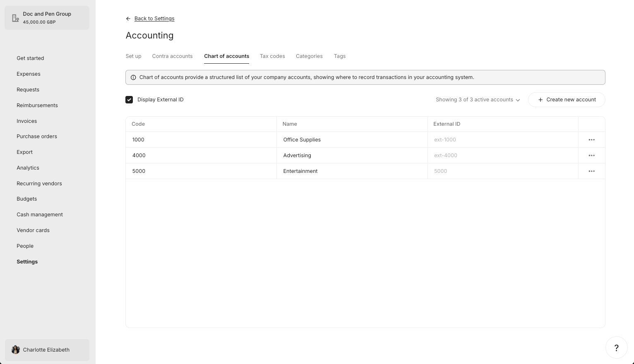Edit ext-4000 external ID field
The height and width of the screenshot is (364, 634).
tap(503, 156)
